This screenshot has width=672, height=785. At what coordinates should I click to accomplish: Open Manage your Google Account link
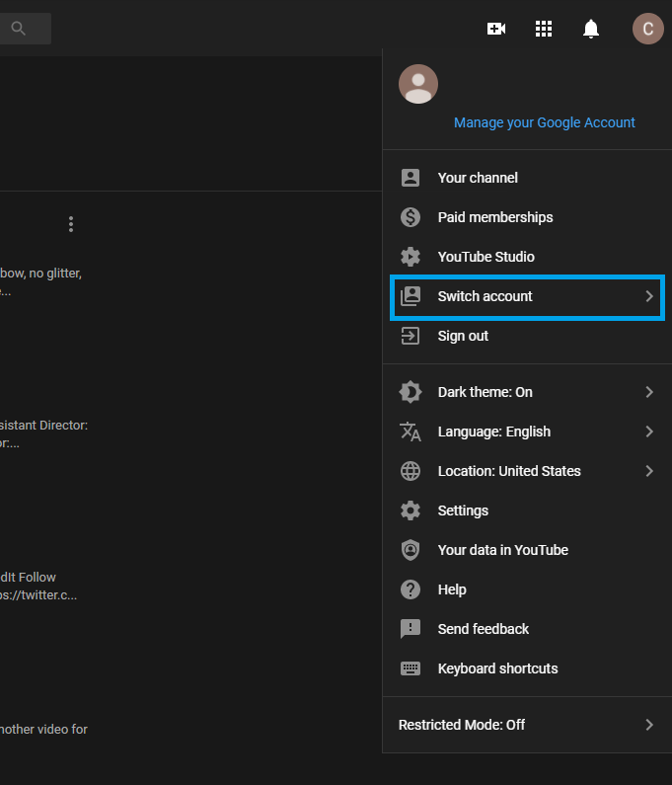(x=545, y=122)
